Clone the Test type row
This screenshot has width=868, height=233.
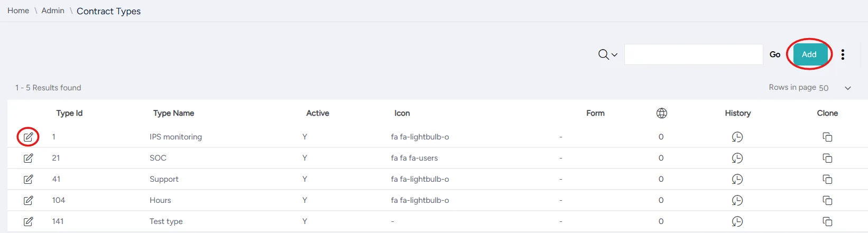point(827,221)
